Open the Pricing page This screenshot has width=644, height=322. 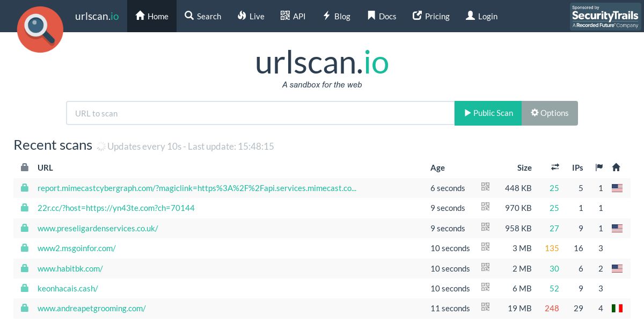431,16
